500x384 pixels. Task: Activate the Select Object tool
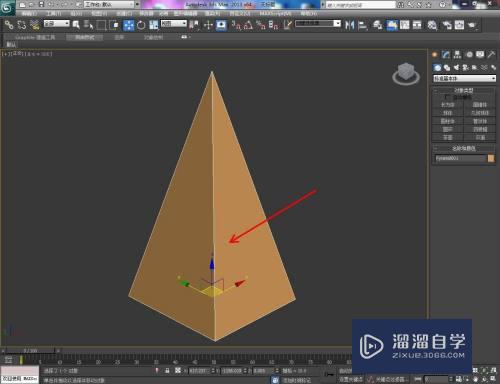point(76,25)
